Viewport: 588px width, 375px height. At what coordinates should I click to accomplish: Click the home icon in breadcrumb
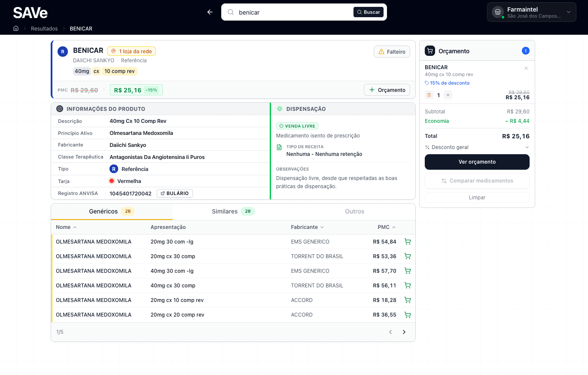click(x=16, y=29)
